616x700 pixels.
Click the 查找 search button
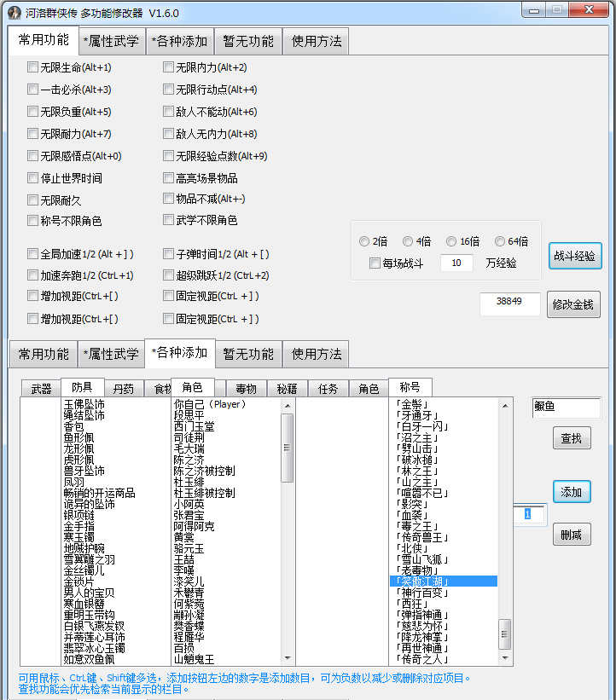pyautogui.click(x=572, y=438)
